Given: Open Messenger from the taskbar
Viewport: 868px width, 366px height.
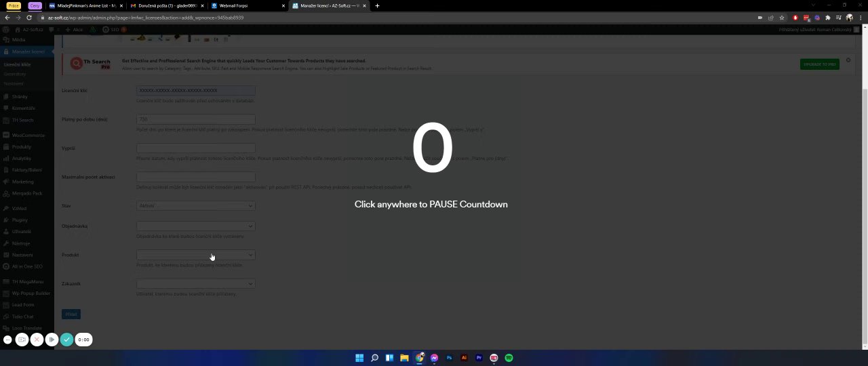Looking at the screenshot, I should [x=434, y=358].
